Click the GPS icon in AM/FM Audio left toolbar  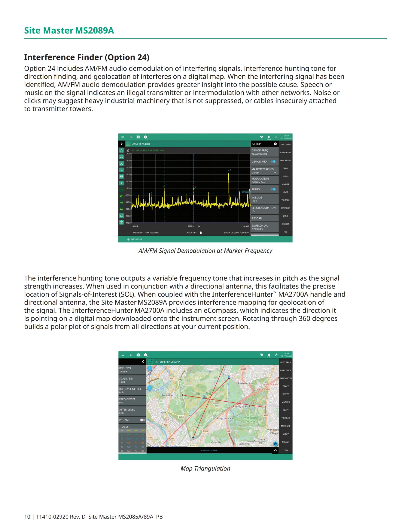122,222
